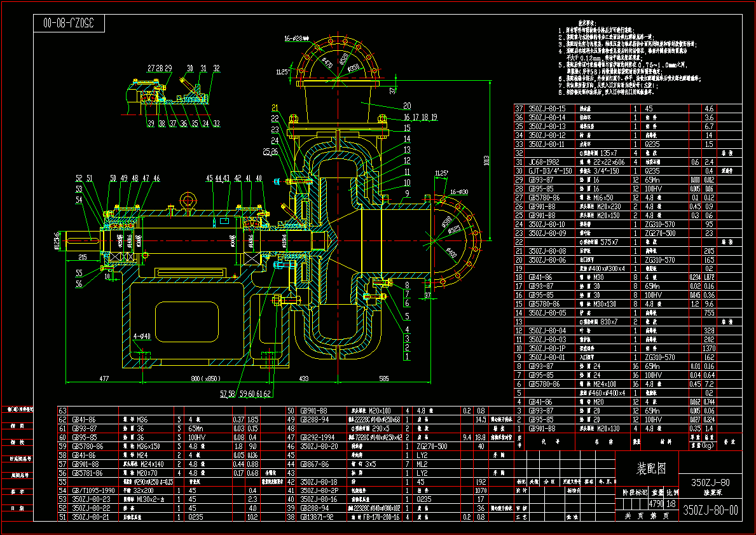Select the 4-ø40 hole annotation
Screen dimensions: 756x535
[142, 337]
